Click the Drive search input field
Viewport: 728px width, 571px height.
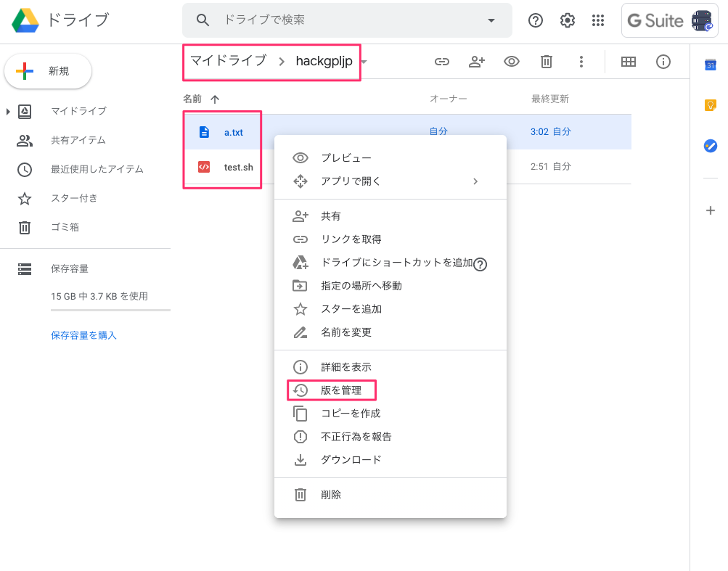coord(348,20)
